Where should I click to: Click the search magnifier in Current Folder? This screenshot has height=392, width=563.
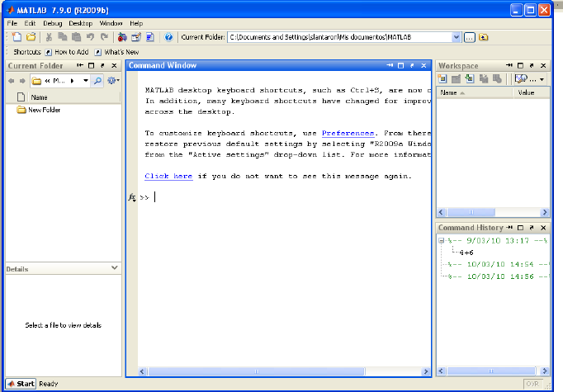point(97,80)
